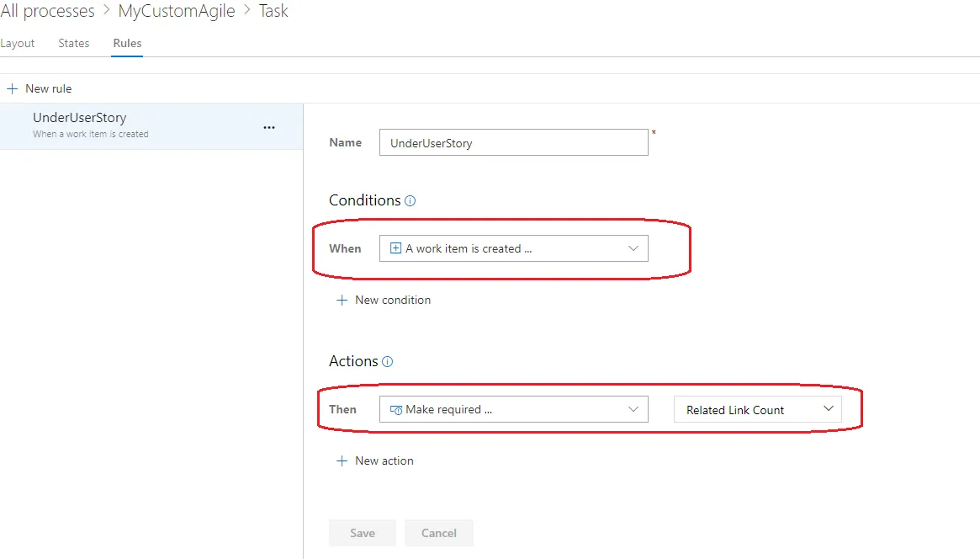Click the plus icon beside New action

342,461
